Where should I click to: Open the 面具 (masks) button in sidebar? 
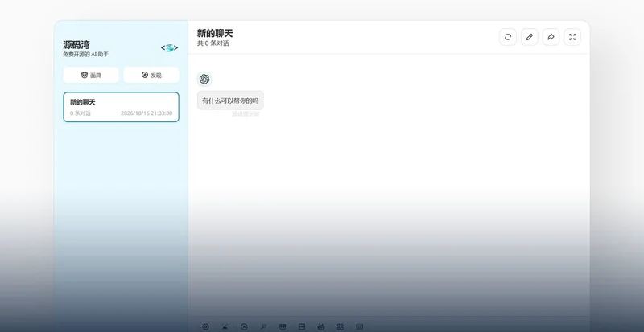tap(91, 75)
